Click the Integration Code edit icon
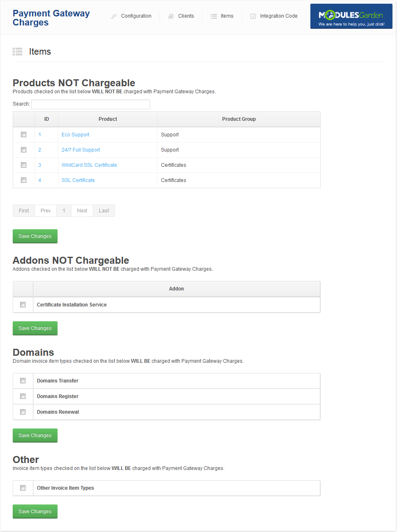 tap(253, 16)
